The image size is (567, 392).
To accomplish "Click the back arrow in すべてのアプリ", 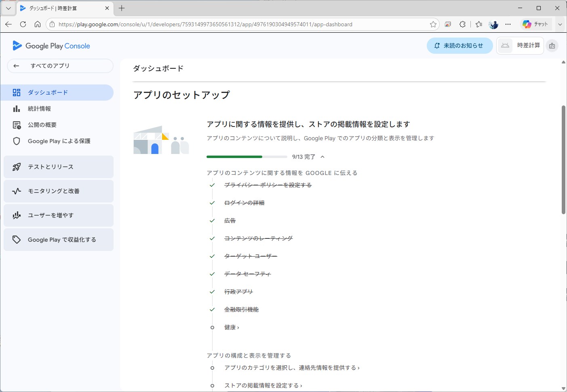I will pyautogui.click(x=16, y=66).
